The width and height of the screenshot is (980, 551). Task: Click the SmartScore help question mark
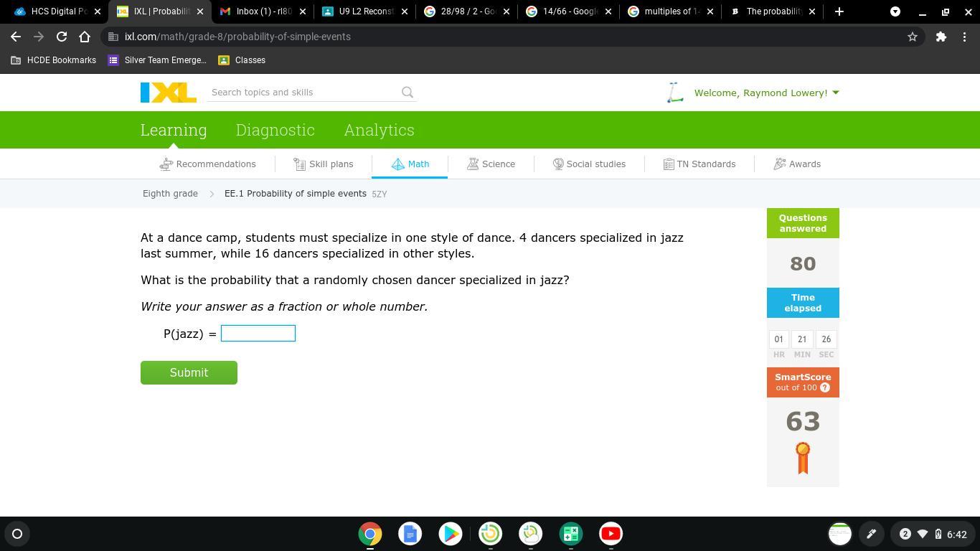825,387
